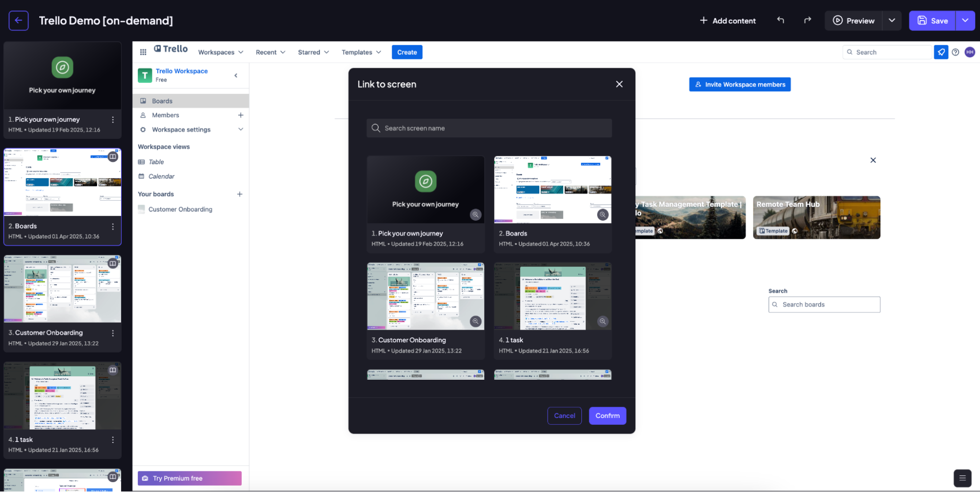Collapse the Trello Workspace sidebar chevron
The image size is (980, 492).
(236, 76)
